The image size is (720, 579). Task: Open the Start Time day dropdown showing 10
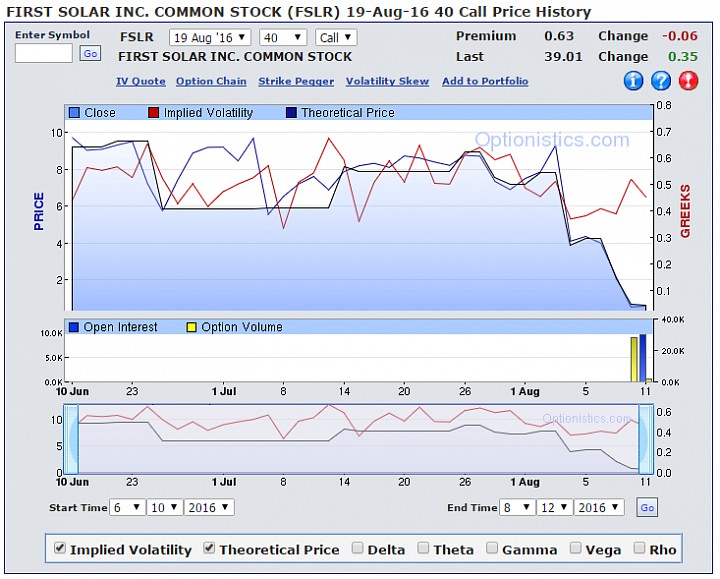pyautogui.click(x=164, y=507)
